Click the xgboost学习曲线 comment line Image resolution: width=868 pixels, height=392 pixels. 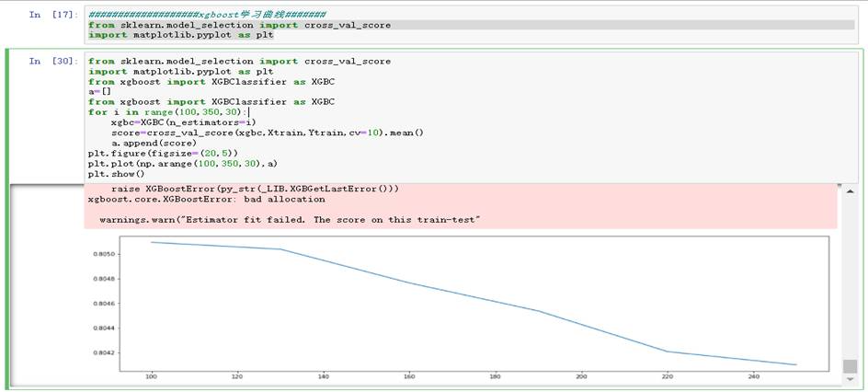[x=207, y=15]
